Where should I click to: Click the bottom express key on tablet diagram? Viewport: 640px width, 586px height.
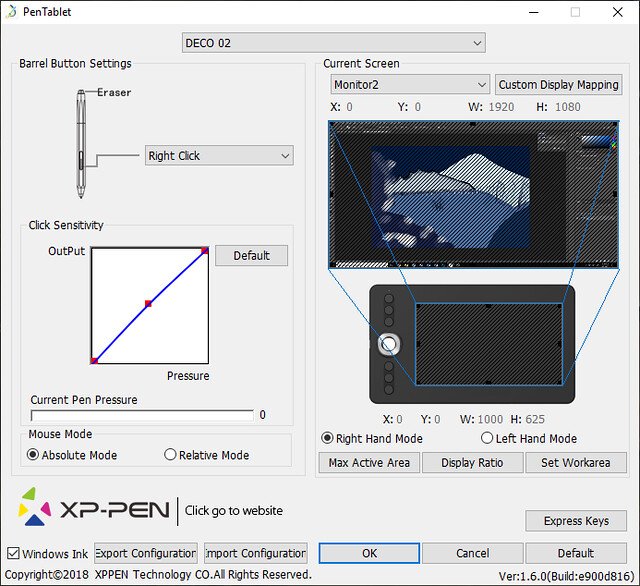coord(389,389)
